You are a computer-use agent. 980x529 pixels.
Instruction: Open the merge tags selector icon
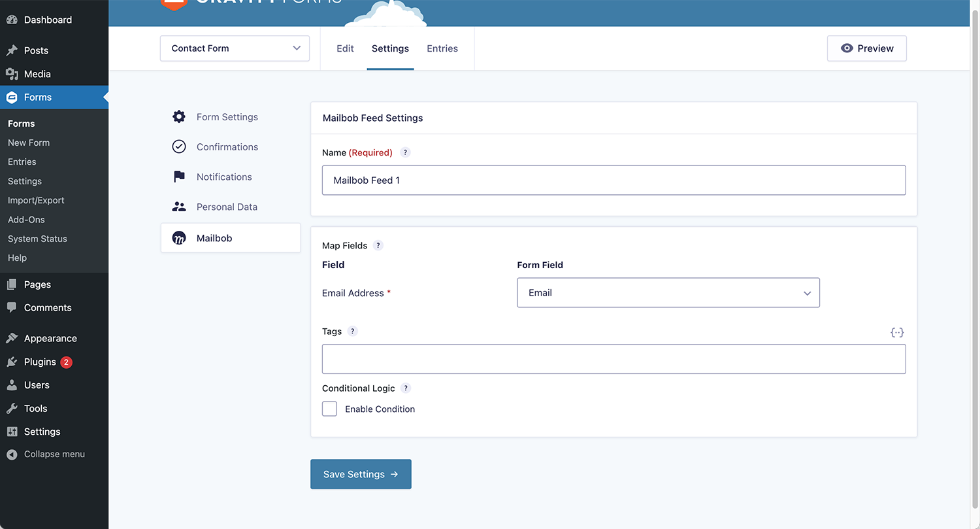pyautogui.click(x=897, y=332)
